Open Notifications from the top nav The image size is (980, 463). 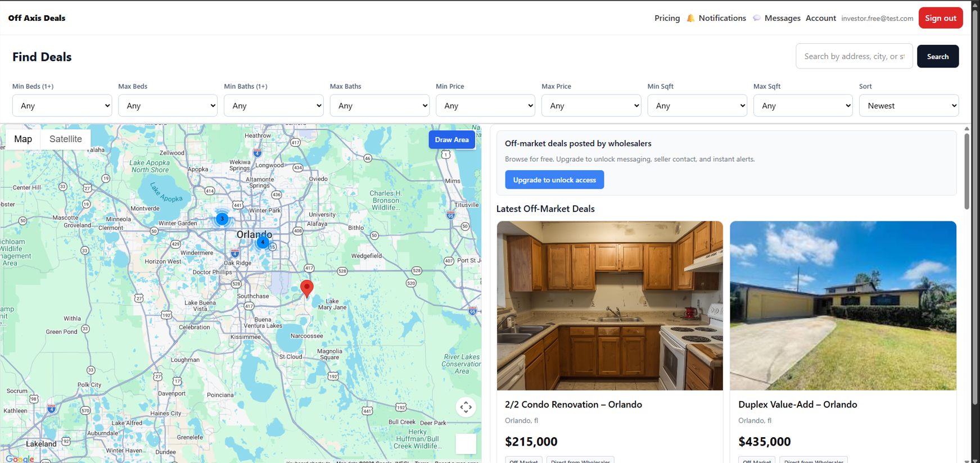(x=722, y=18)
